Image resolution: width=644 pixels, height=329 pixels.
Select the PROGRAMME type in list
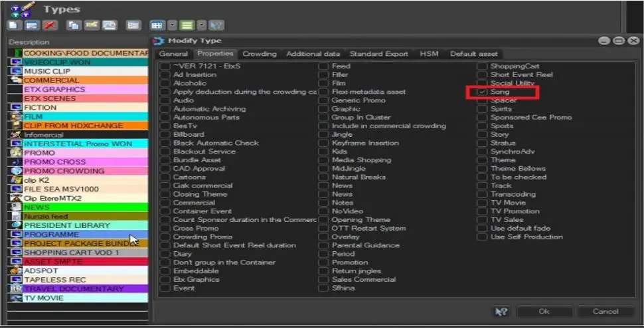point(79,235)
